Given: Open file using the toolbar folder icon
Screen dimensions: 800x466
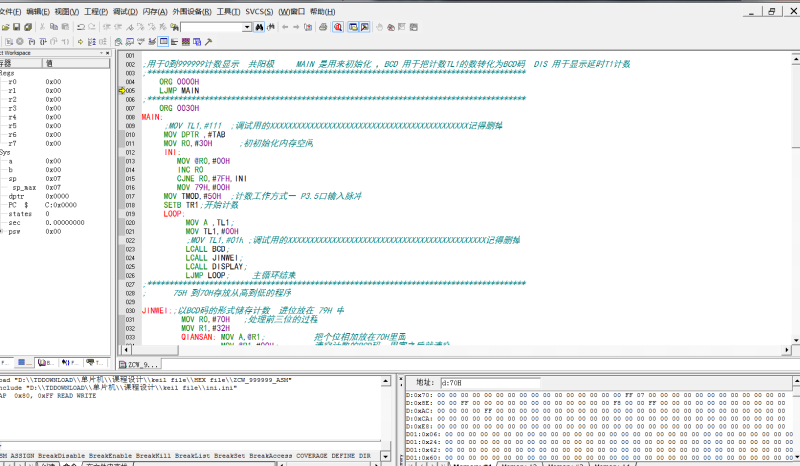Looking at the screenshot, I should 6,27.
